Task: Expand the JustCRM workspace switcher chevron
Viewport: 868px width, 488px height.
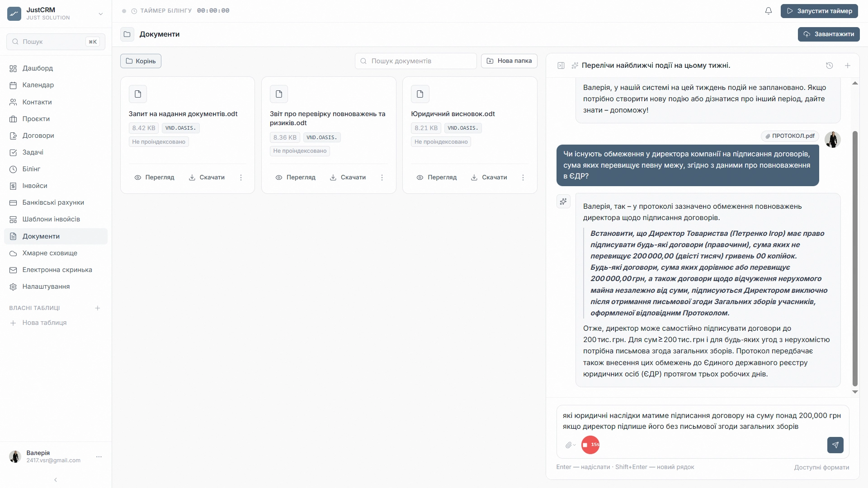Action: coord(100,14)
